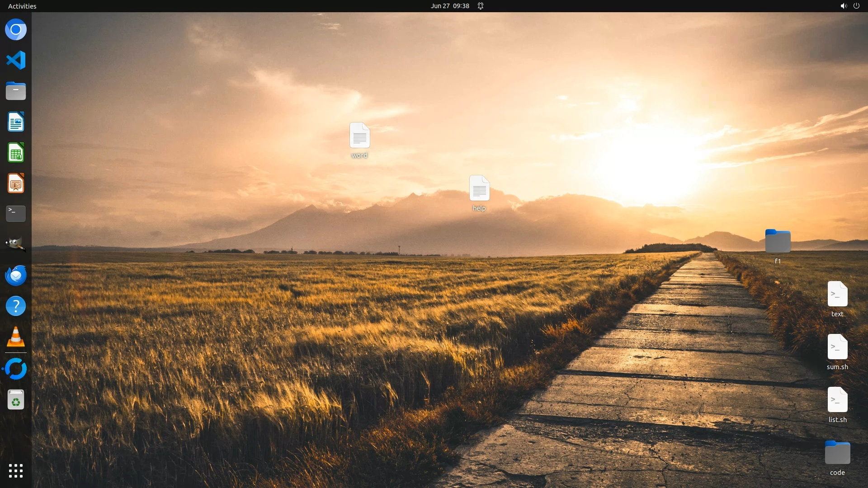Open the date and time calendar menu
The image size is (868, 488).
coord(449,6)
